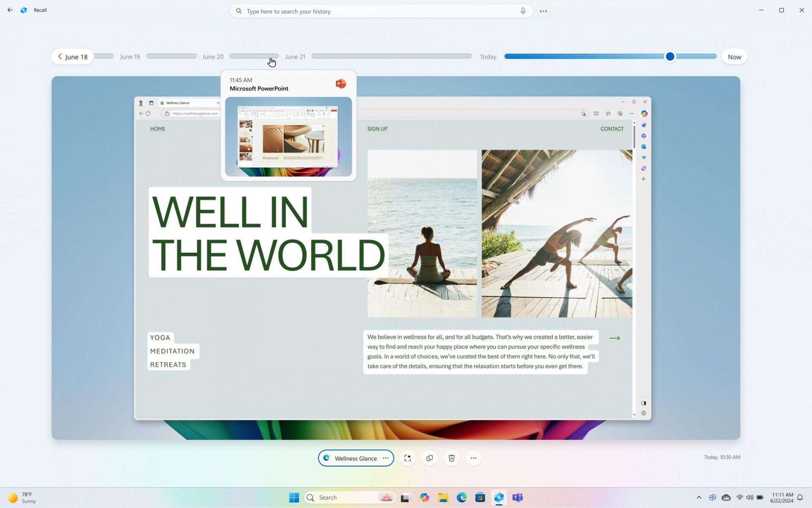This screenshot has width=812, height=508.
Task: Click the code/developer view icon
Action: coord(543,11)
